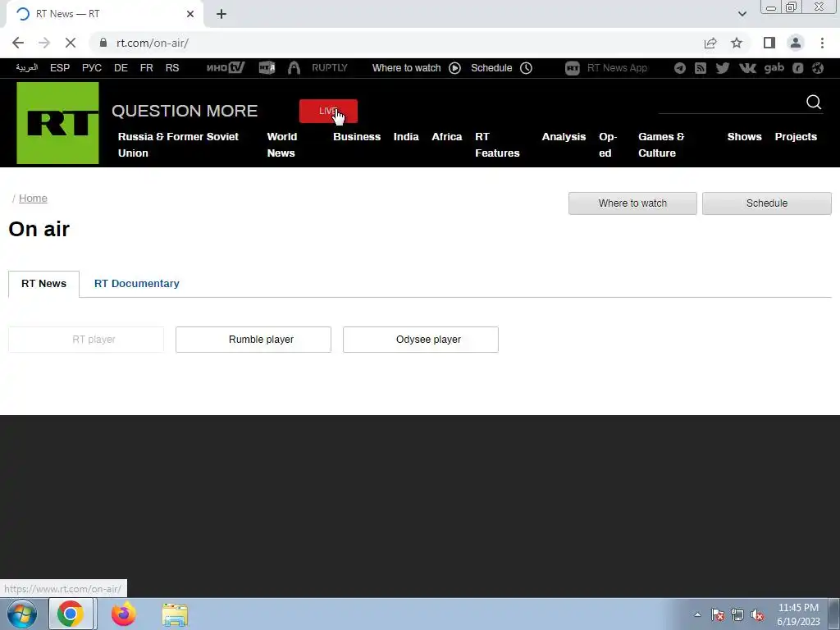
Task: Stop page loading with X button
Action: [x=71, y=43]
